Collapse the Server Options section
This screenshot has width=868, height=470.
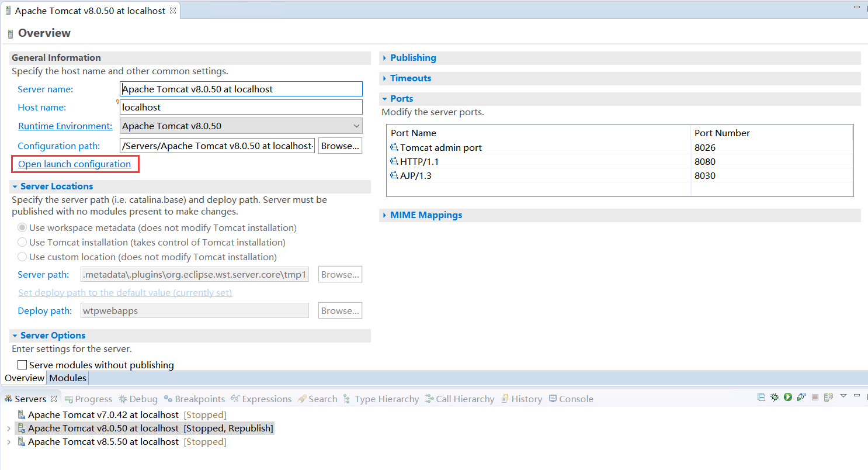click(x=15, y=336)
